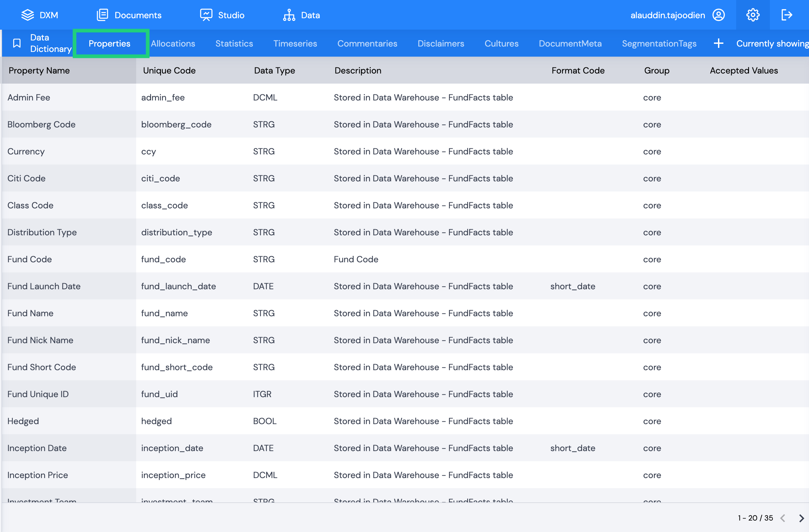This screenshot has height=532, width=809.
Task: Select the Disclaimers tab
Action: [441, 43]
